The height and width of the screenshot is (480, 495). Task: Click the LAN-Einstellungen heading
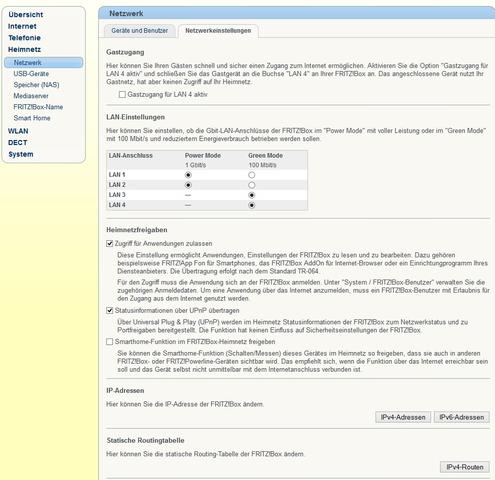135,117
